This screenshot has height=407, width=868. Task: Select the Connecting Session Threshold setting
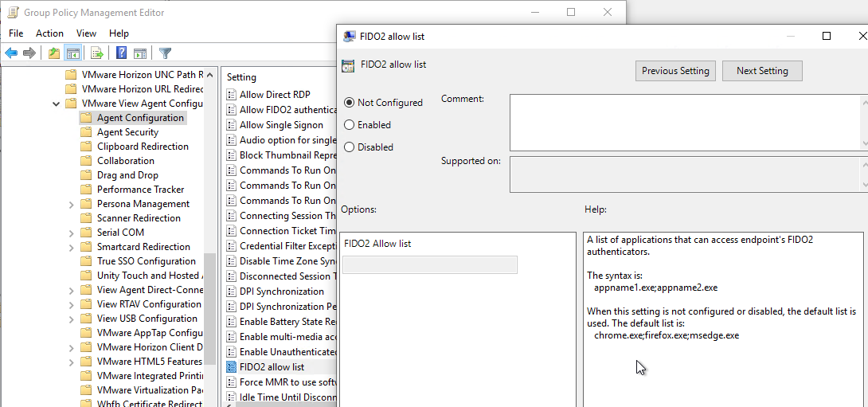click(287, 215)
